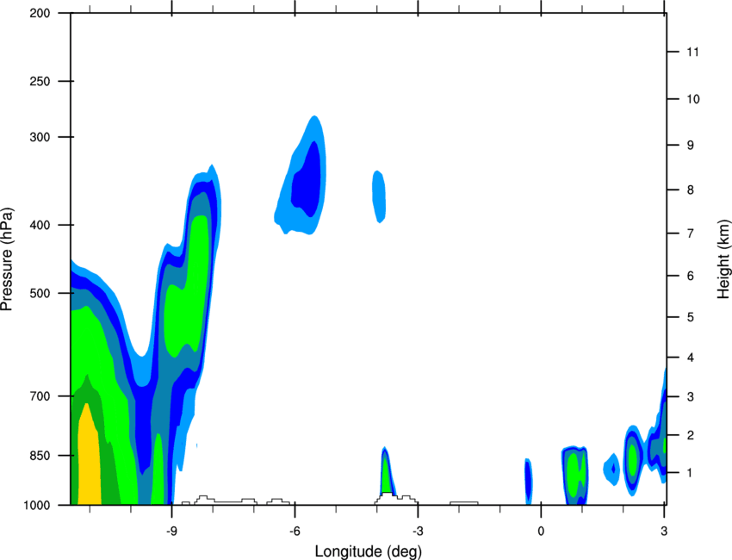Image resolution: width=732 pixels, height=560 pixels.
Task: Click the green-centered blob near longitude 1
Action: click(574, 476)
